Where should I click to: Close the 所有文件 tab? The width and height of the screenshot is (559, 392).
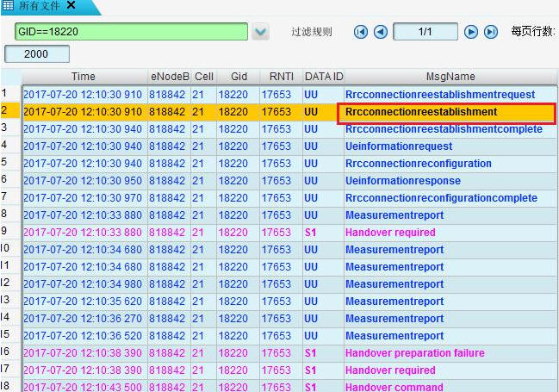(71, 6)
